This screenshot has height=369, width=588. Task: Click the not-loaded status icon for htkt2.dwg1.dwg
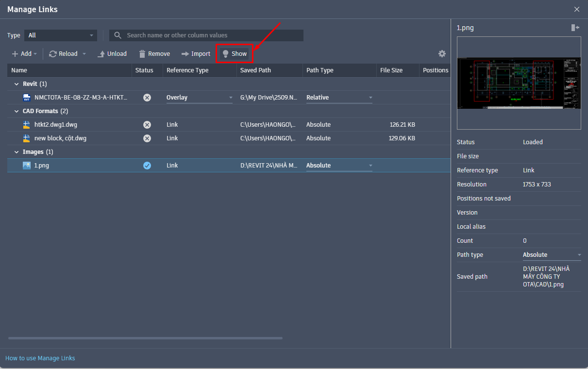pyautogui.click(x=147, y=125)
